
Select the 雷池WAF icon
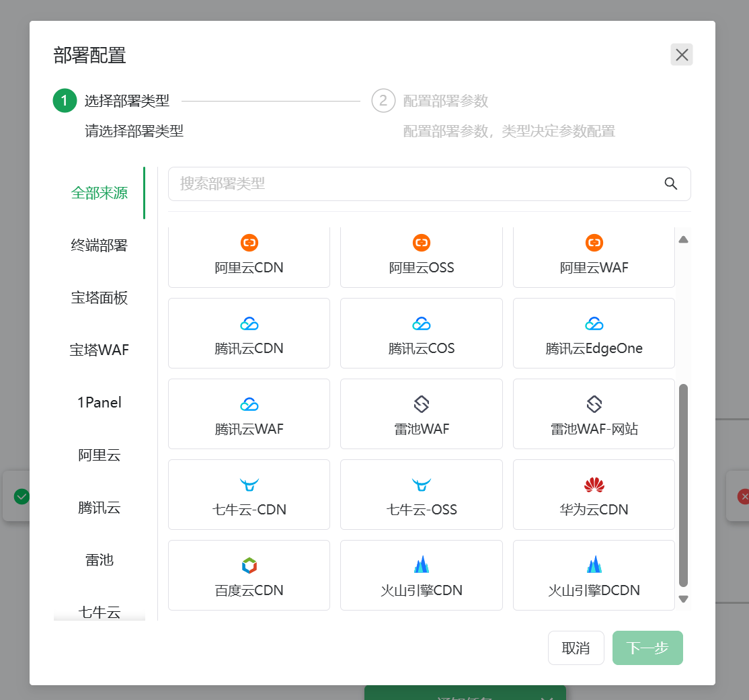422,404
